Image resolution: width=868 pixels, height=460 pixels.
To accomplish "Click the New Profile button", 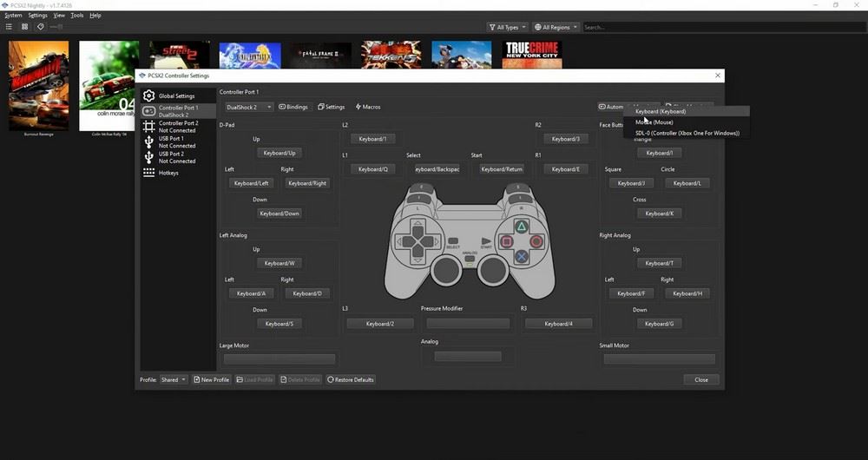I will (x=212, y=380).
